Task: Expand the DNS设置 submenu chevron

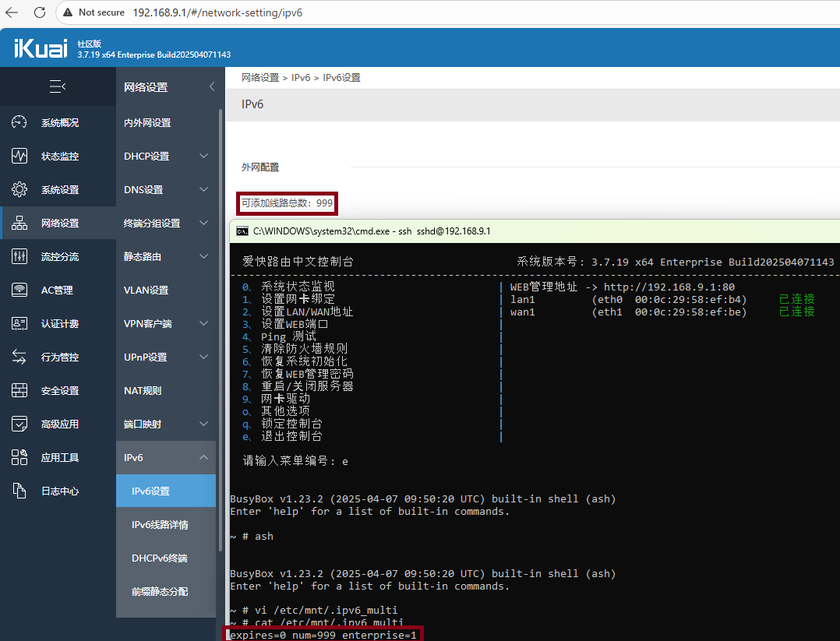Action: [203, 189]
